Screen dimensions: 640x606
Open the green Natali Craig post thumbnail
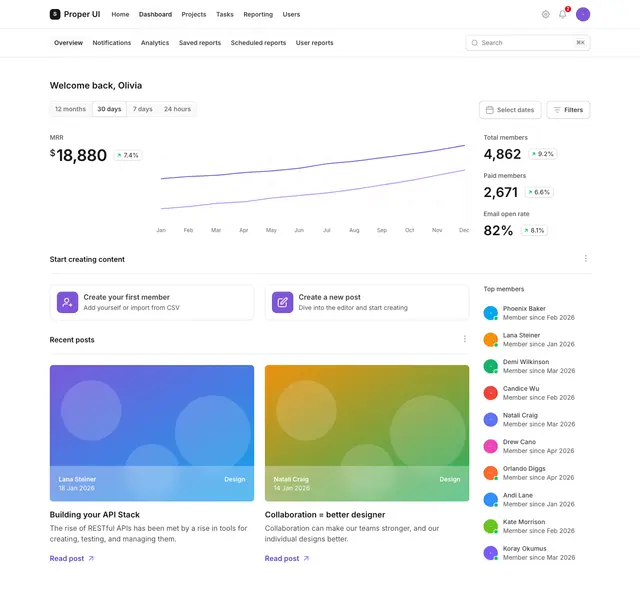pos(367,433)
